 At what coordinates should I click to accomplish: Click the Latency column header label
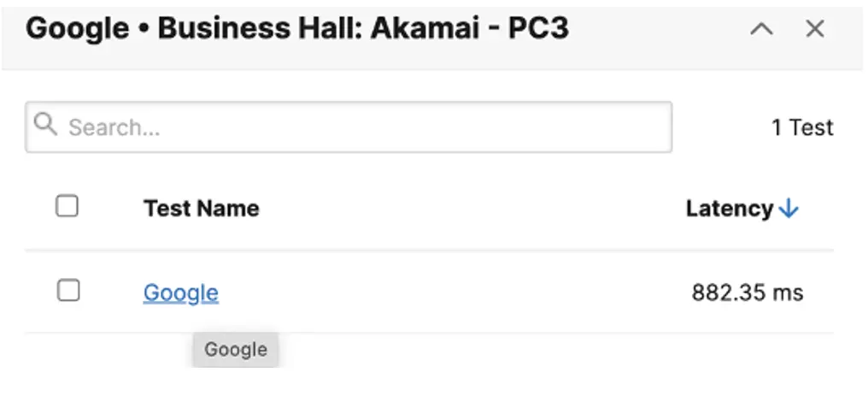729,209
